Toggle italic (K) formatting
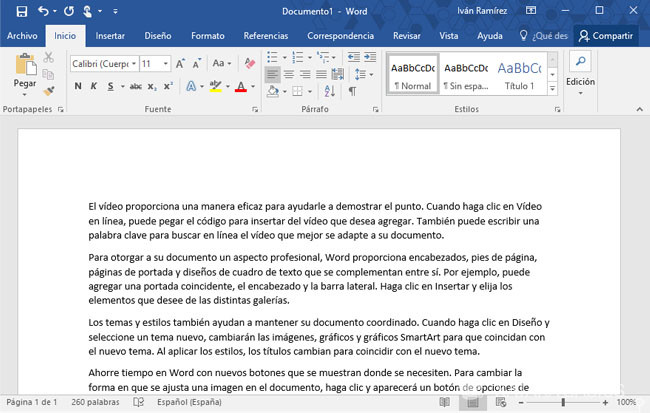The width and height of the screenshot is (650, 413). (x=94, y=86)
